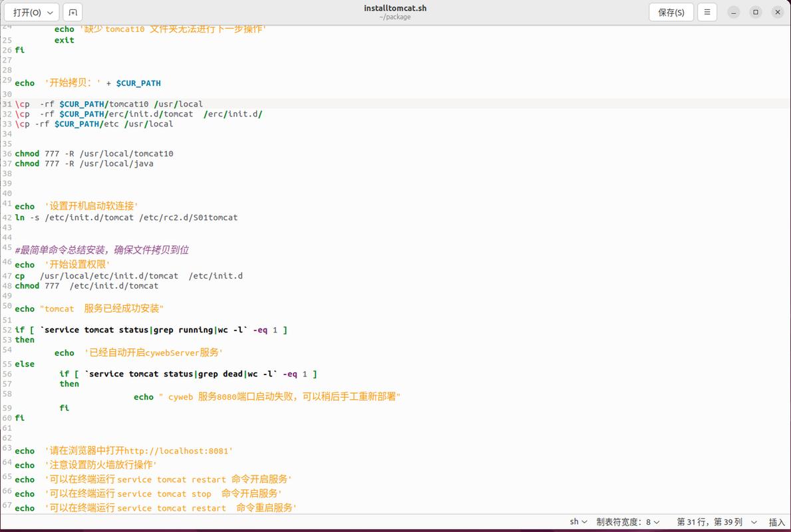Click comment '#最简单命令总结安装' line

tap(102, 249)
